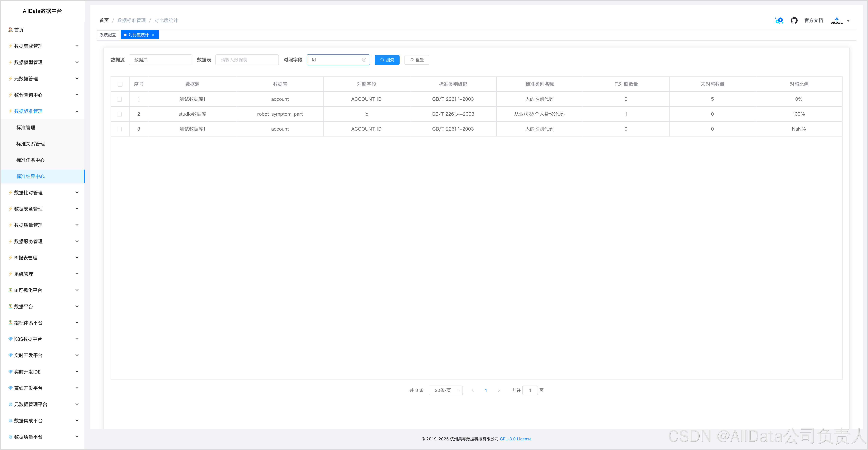Close the 对比度统计 tab with x
The height and width of the screenshot is (450, 868).
153,35
